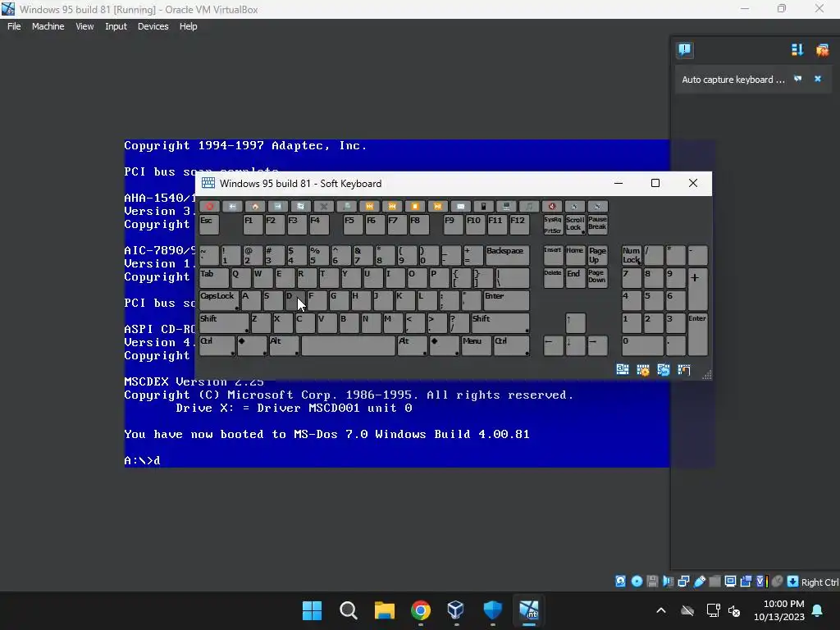Click the spacebar on the soft keyboard
The image size is (840, 630).
[x=348, y=345]
